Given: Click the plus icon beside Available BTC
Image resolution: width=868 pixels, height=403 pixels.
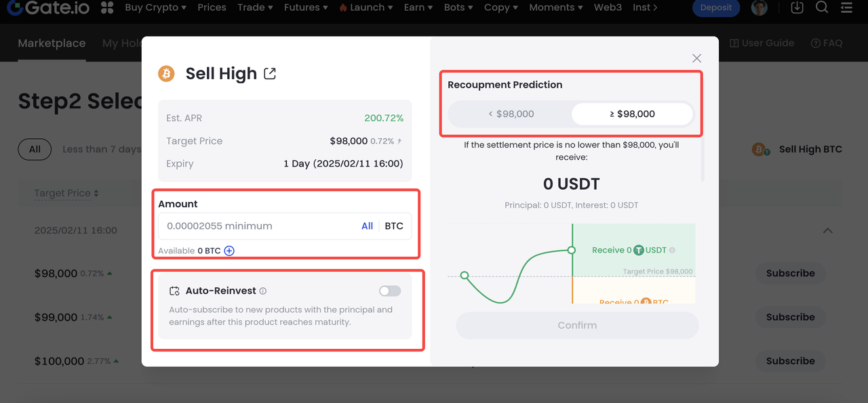Looking at the screenshot, I should click(229, 251).
